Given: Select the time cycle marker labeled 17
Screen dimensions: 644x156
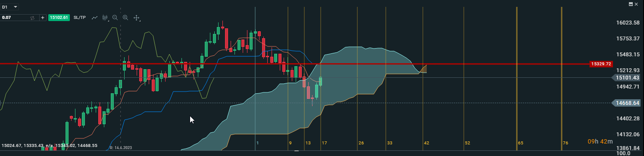Looking at the screenshot, I should pyautogui.click(x=324, y=143).
